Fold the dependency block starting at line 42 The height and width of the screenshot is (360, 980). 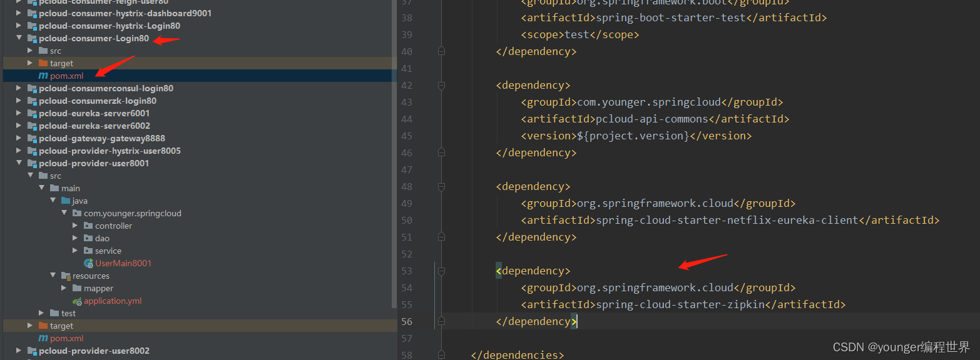441,85
